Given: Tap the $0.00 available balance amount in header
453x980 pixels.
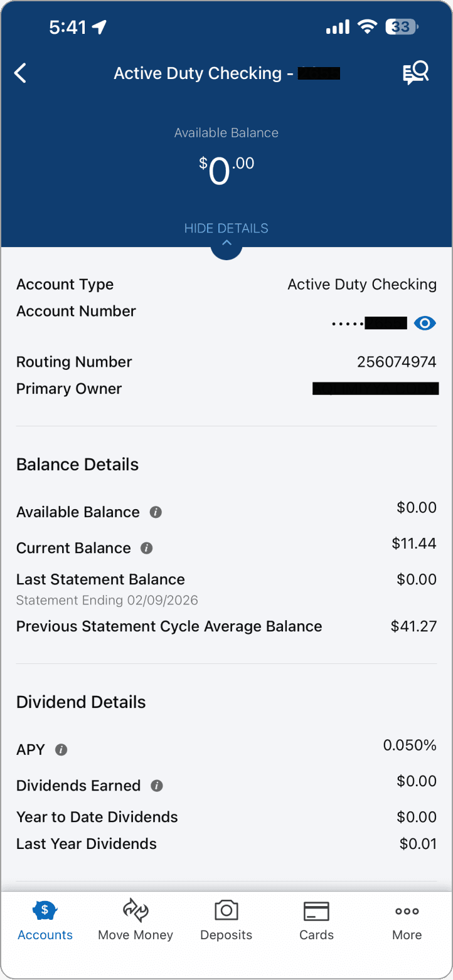Looking at the screenshot, I should pyautogui.click(x=226, y=171).
